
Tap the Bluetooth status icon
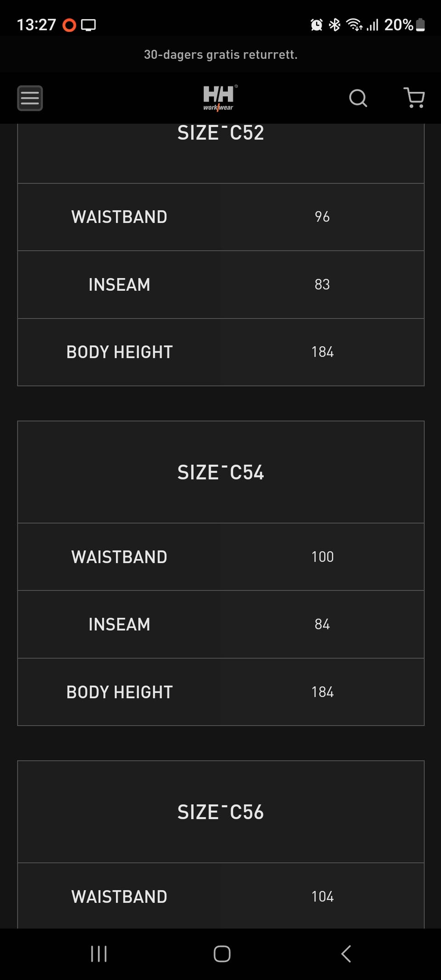(335, 25)
